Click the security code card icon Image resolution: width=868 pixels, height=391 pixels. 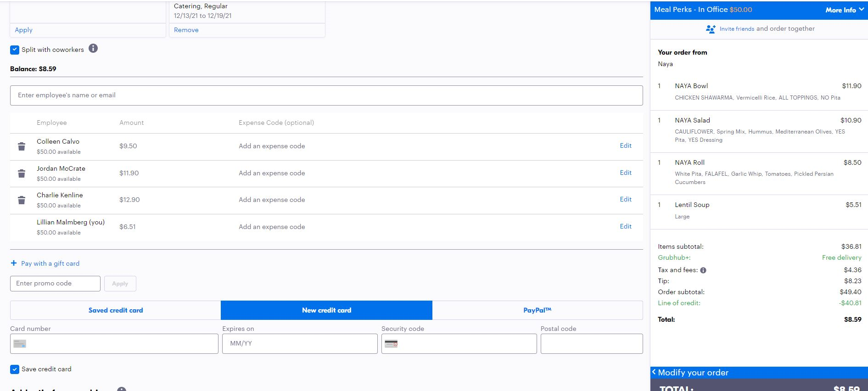[391, 344]
